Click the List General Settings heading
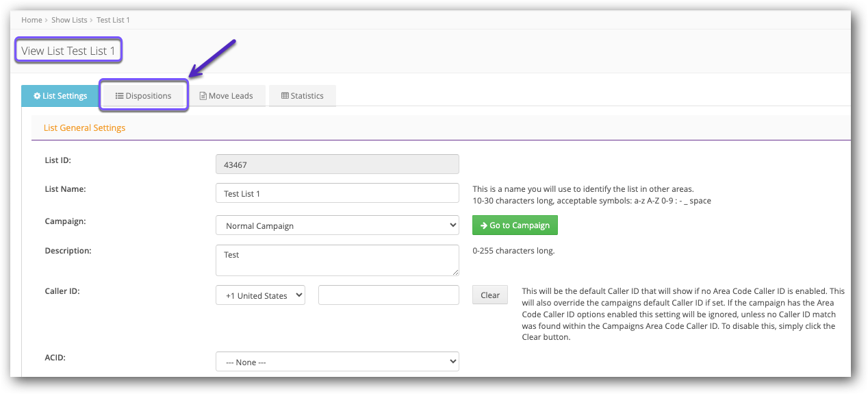Image resolution: width=868 pixels, height=394 pixels. pyautogui.click(x=84, y=127)
